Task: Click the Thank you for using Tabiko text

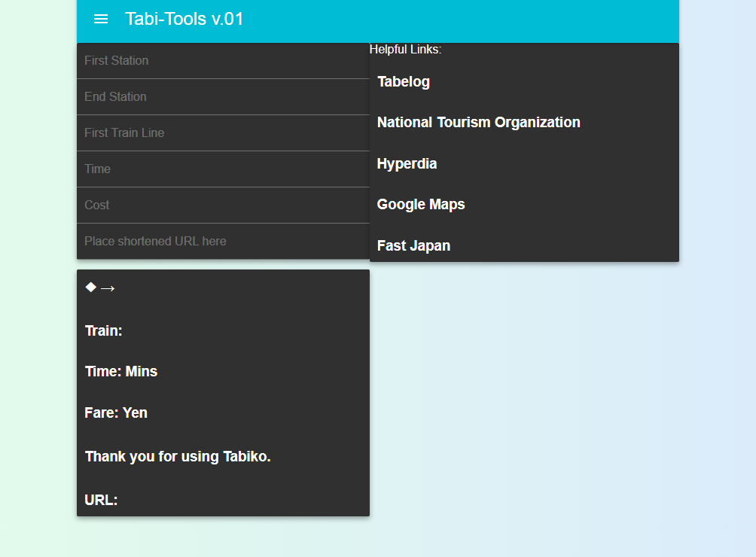Action: [x=178, y=457]
